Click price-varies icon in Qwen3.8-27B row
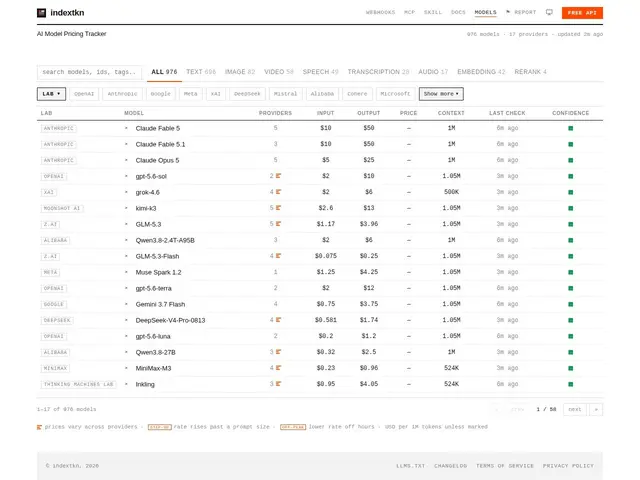This screenshot has height=480, width=640. [x=278, y=352]
